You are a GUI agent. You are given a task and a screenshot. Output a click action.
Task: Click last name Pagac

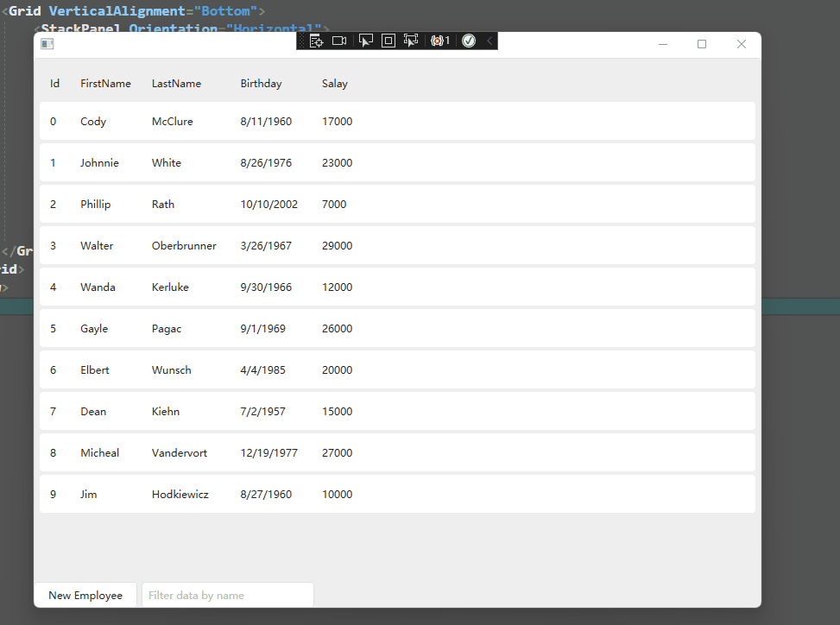[x=167, y=329]
